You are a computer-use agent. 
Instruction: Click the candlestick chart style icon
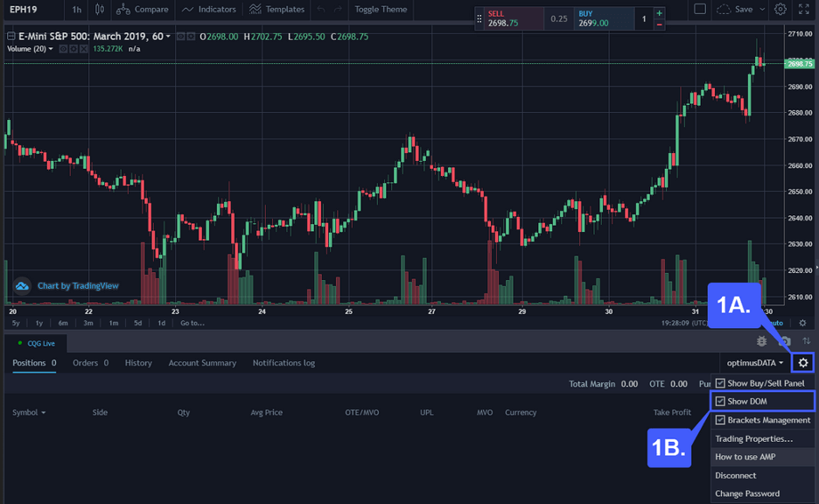tap(100, 10)
